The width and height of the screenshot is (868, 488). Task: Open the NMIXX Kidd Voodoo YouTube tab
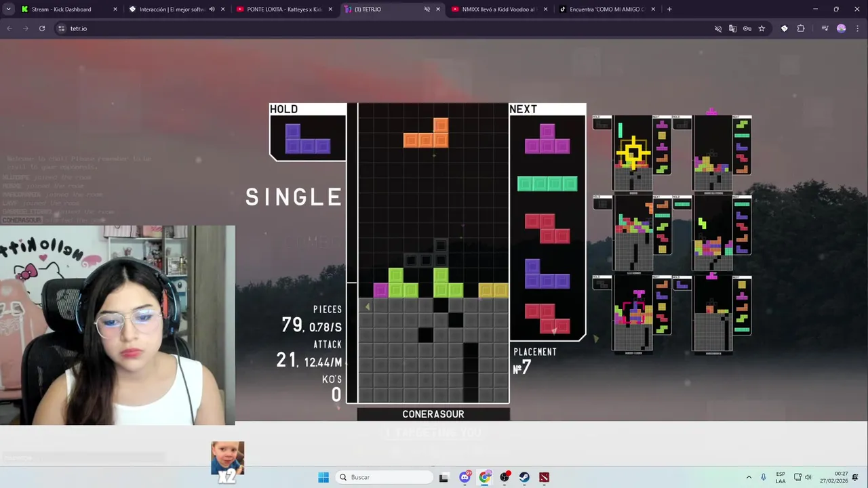(498, 9)
